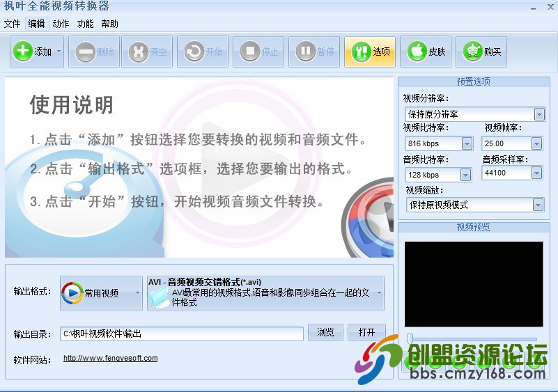Click the Clear (清空) toolbar button
This screenshot has height=392, width=558.
147,52
